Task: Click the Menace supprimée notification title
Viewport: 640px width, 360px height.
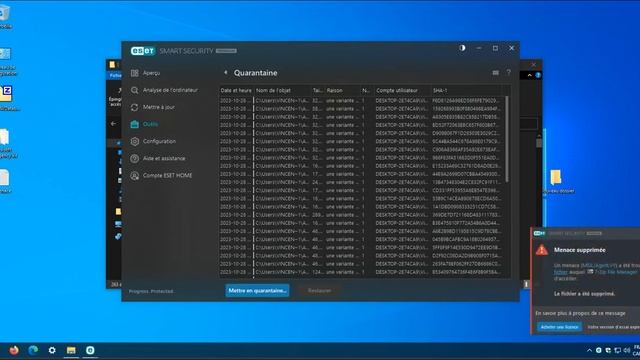Action: (x=580, y=250)
